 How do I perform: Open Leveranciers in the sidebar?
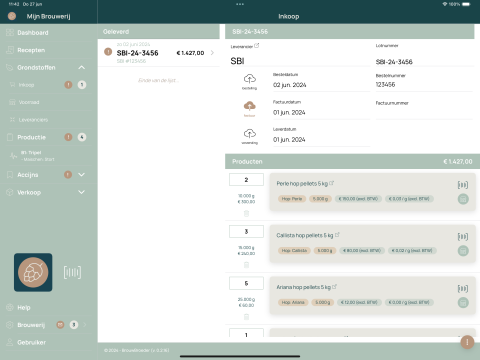point(33,120)
